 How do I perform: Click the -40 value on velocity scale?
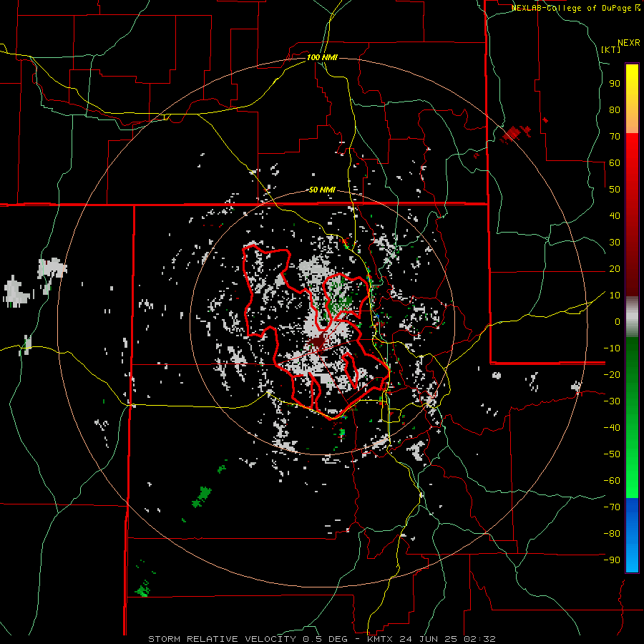point(612,428)
